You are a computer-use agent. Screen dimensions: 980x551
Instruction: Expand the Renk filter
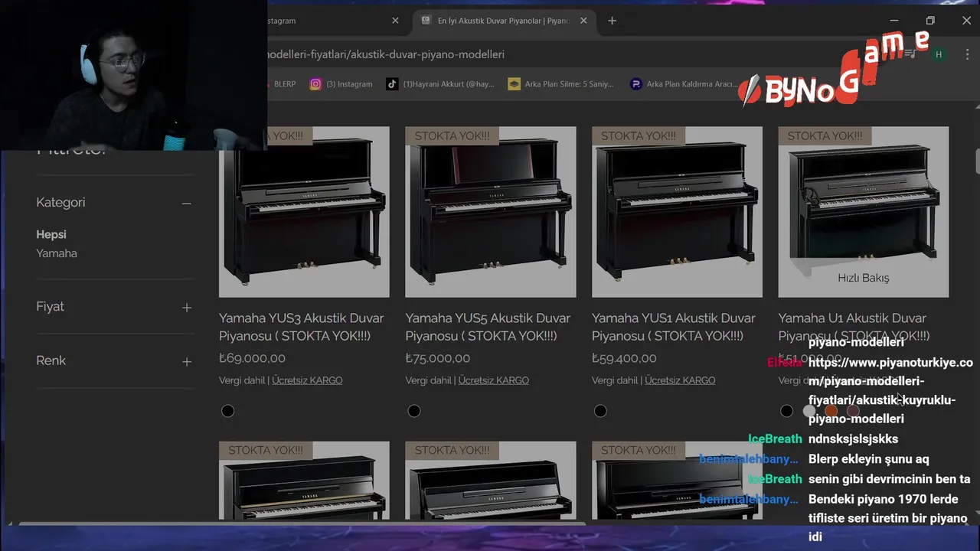pos(186,361)
